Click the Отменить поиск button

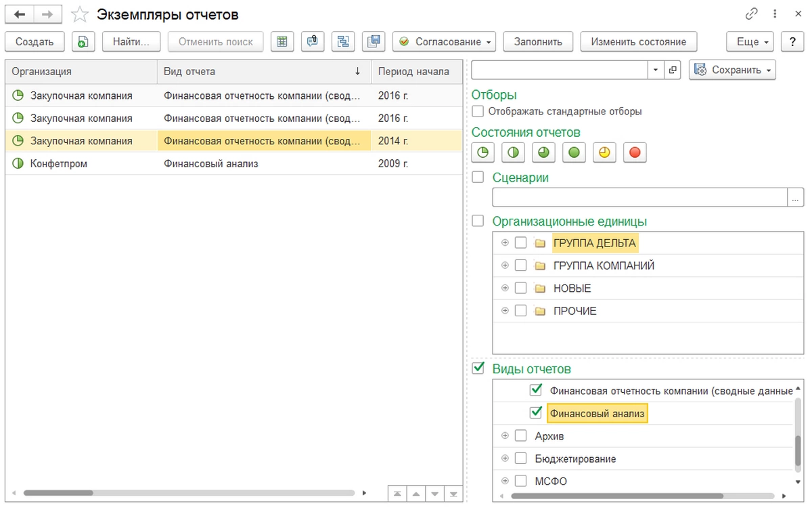[x=216, y=41]
